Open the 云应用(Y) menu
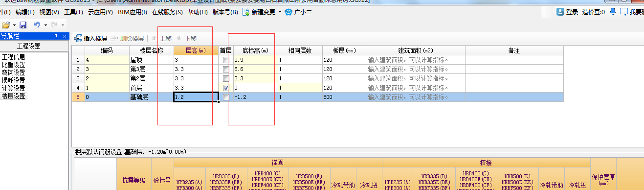Viewport: 644px width, 190px height. point(101,12)
